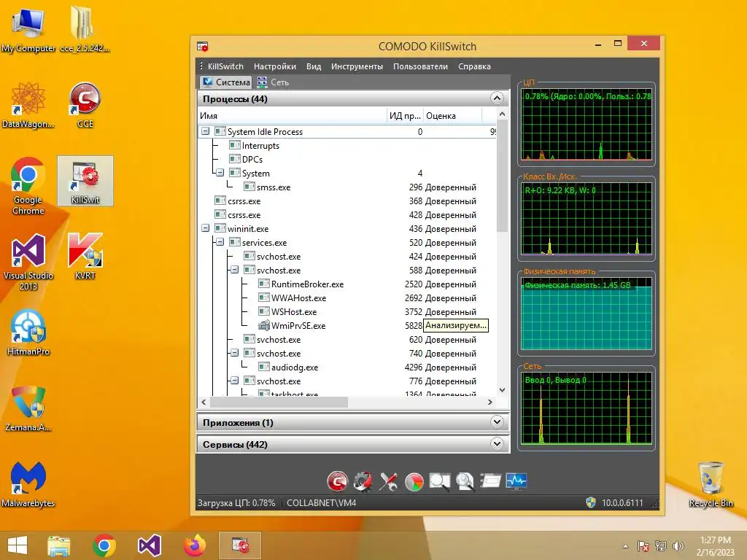The image size is (747, 560).
Task: Collapse the wininit.exe tree node
Action: pyautogui.click(x=205, y=228)
